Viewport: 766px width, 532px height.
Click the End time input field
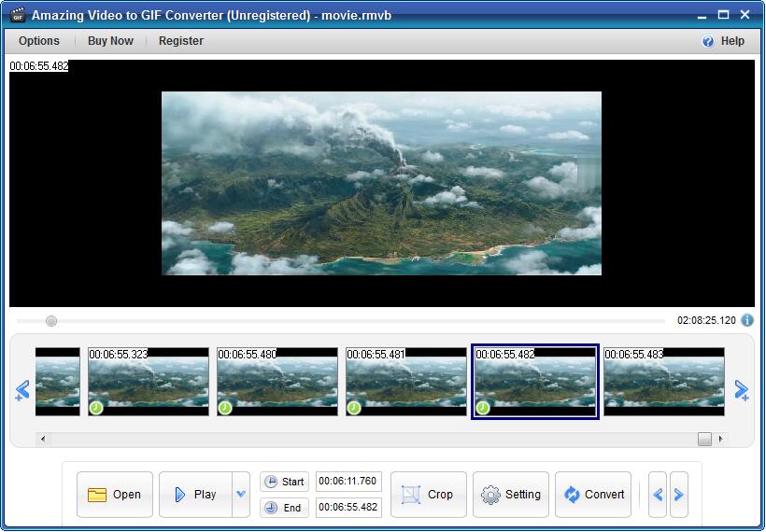click(x=348, y=508)
